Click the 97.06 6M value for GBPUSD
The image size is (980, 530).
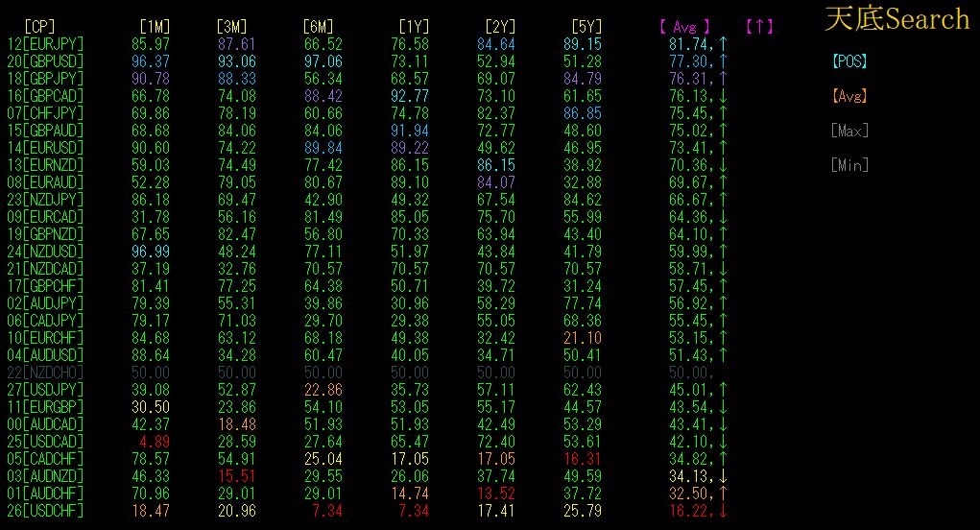323,61
